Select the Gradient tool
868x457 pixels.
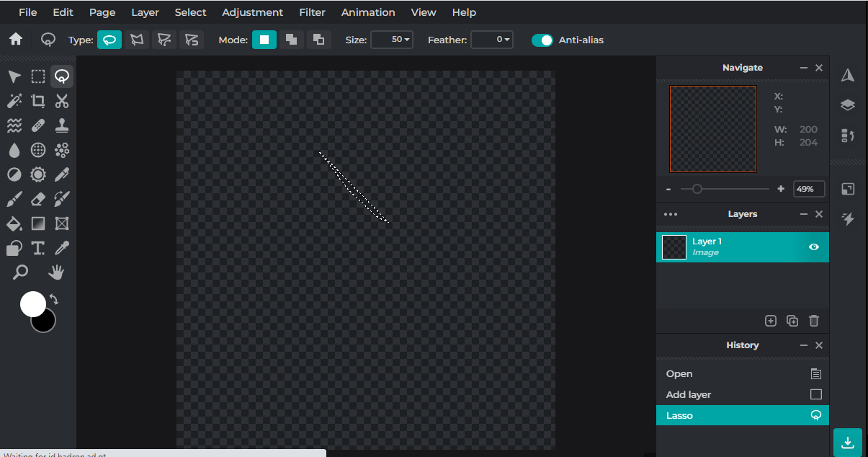click(38, 223)
